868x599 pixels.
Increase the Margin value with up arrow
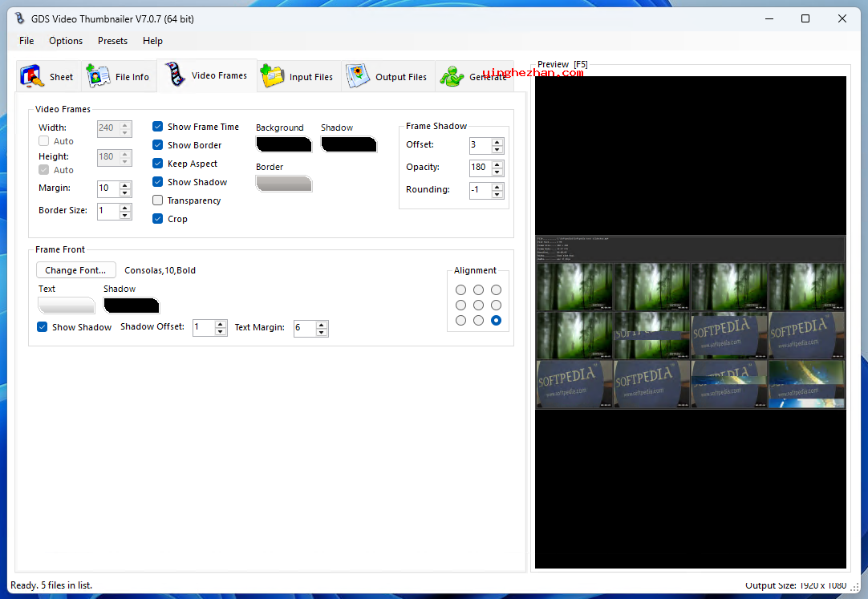(x=125, y=184)
